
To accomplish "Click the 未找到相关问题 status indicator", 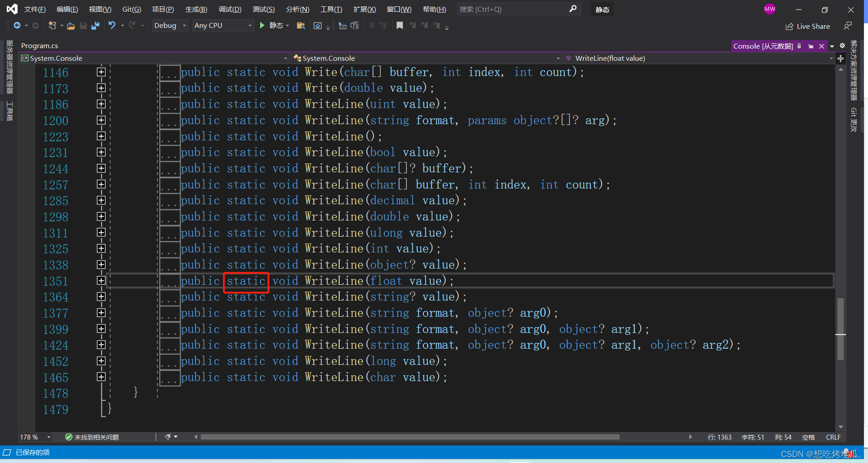I will 92,437.
